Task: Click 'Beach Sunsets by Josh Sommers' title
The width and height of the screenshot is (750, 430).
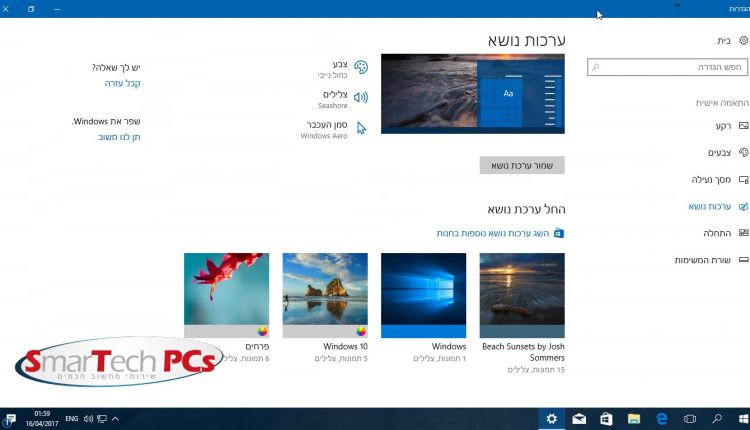Action: point(523,352)
